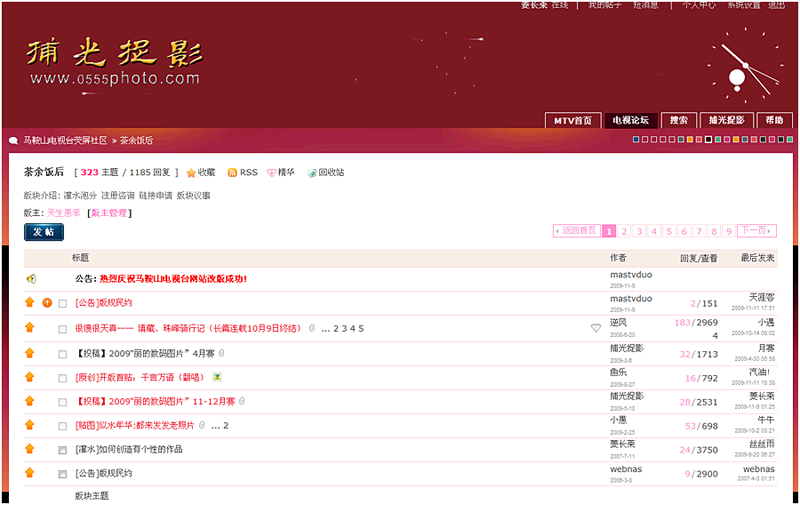Click 返回首页 pagination arrow

(x=576, y=231)
